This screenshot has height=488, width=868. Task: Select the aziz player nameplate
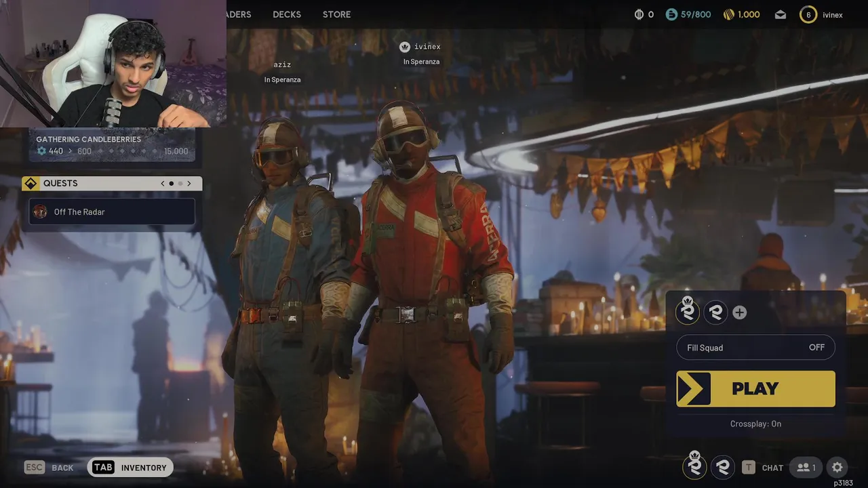coord(282,72)
